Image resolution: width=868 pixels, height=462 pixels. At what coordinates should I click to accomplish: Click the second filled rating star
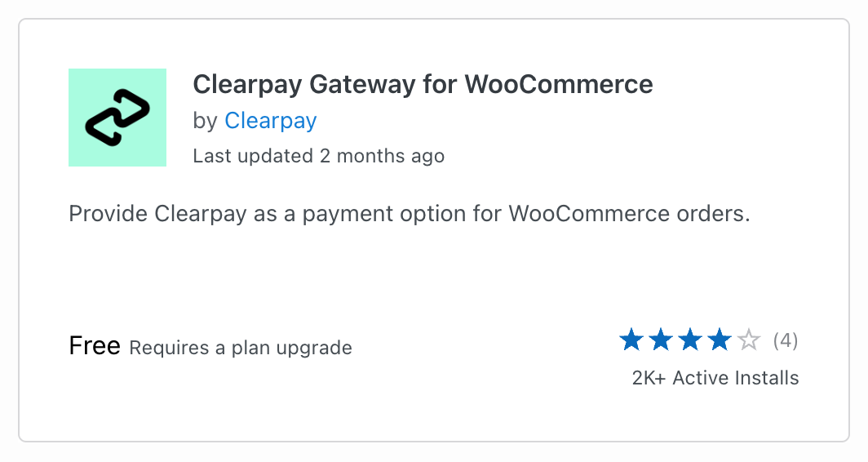[x=661, y=340]
